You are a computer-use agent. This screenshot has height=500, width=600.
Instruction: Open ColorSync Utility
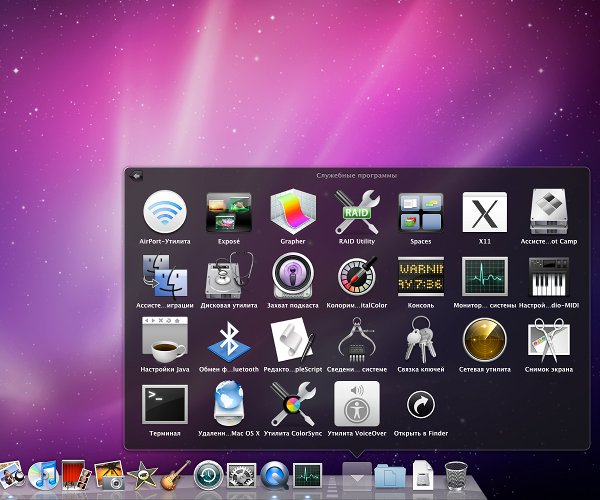(x=293, y=403)
